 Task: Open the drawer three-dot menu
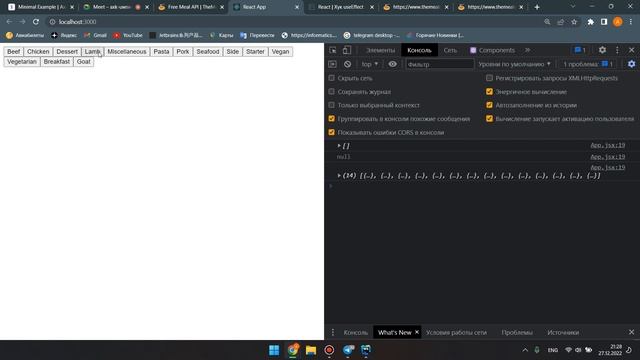(333, 332)
